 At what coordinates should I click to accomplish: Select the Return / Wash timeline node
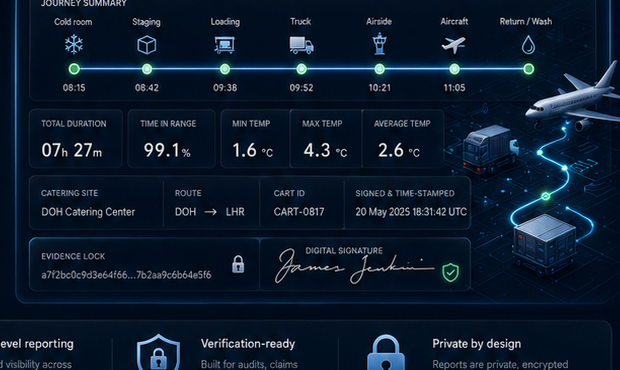point(528,69)
